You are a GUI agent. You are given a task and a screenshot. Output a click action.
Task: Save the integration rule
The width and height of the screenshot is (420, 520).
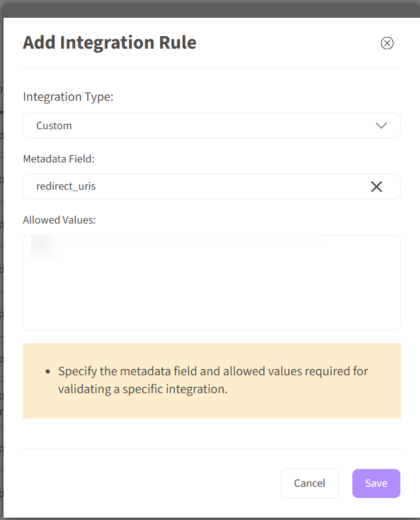click(x=376, y=483)
